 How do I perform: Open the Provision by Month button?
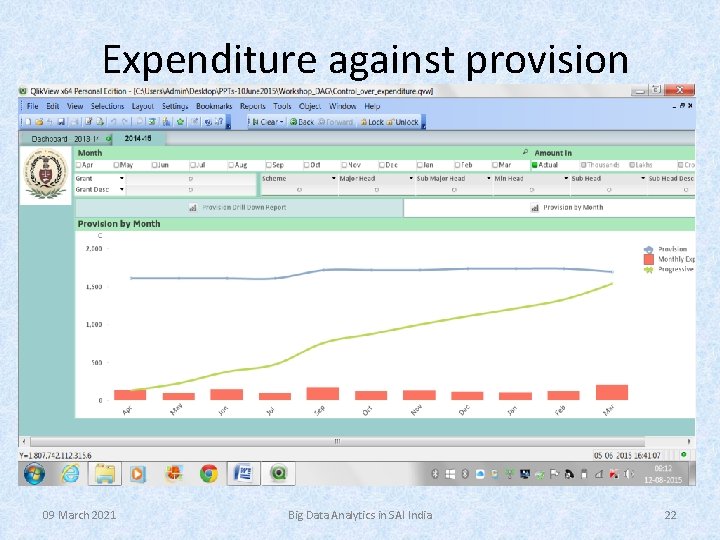click(549, 208)
